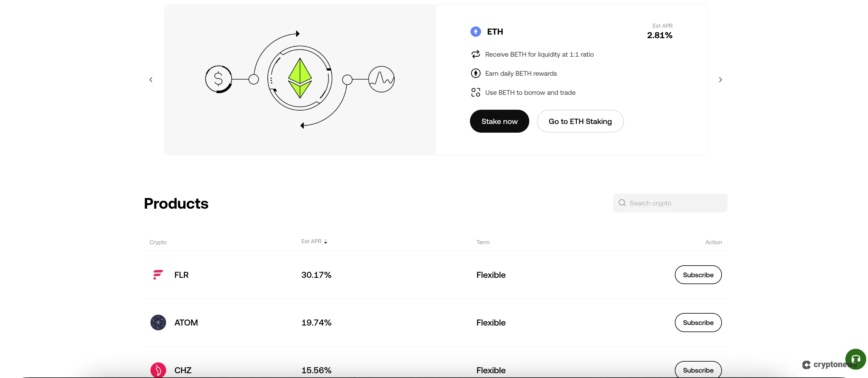Screen dimensions: 868x378
Task: Advance banner with right carousel arrow
Action: (x=720, y=80)
